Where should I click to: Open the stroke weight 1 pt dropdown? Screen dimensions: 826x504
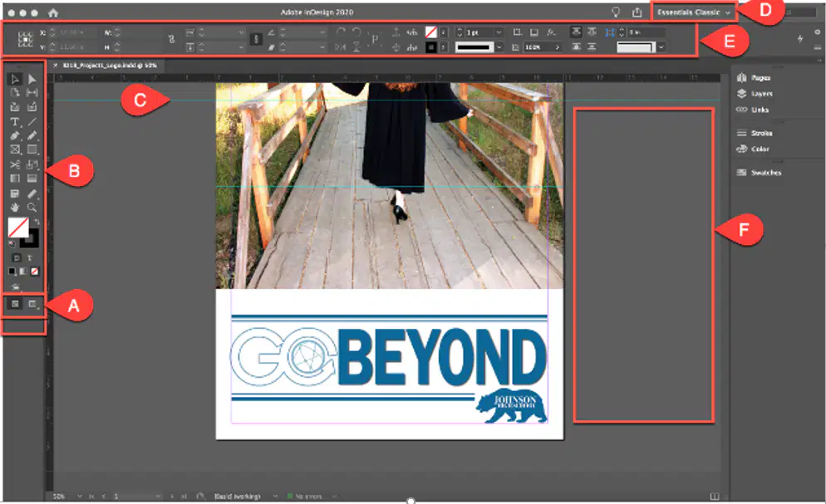pyautogui.click(x=499, y=32)
